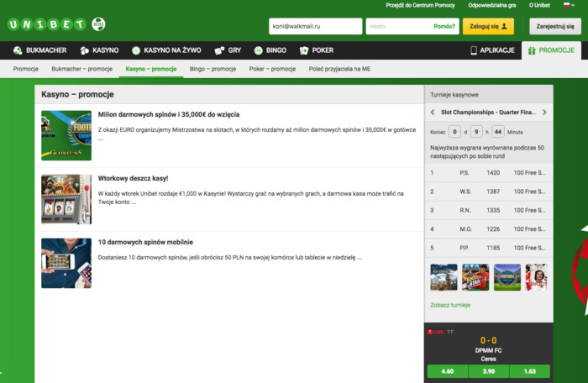Open the language flag selector
The image size is (588, 383).
569,5
